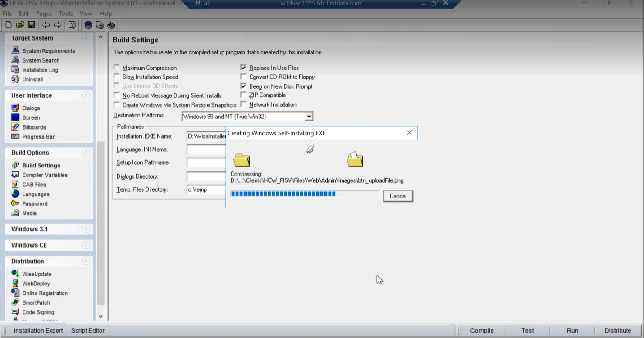Toggle the Slow Installation Speed checkbox

pos(117,77)
